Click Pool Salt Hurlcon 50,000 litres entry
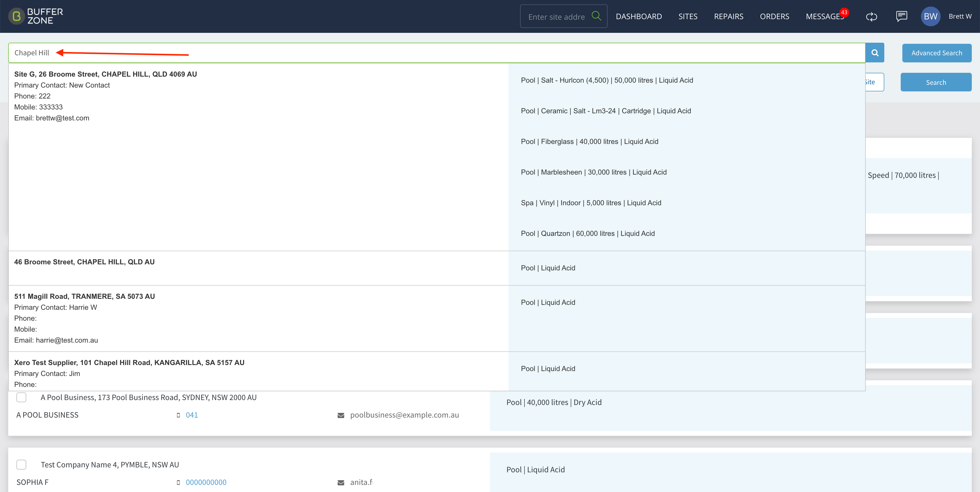 tap(607, 80)
